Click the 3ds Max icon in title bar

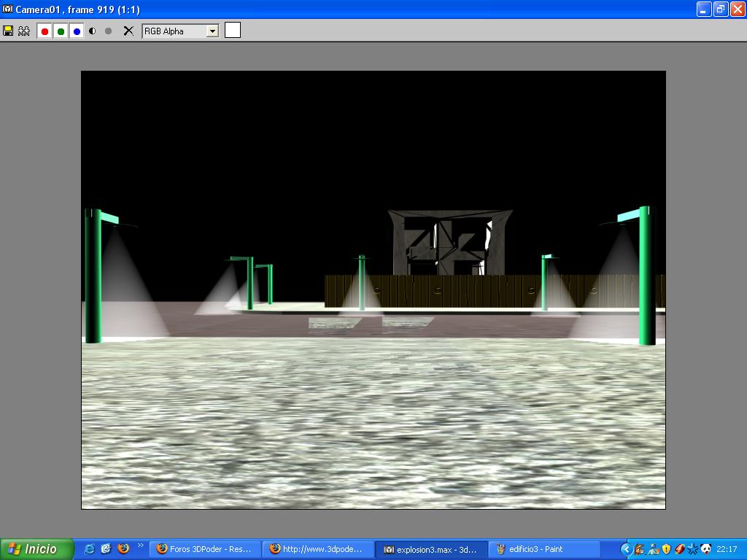7,9
